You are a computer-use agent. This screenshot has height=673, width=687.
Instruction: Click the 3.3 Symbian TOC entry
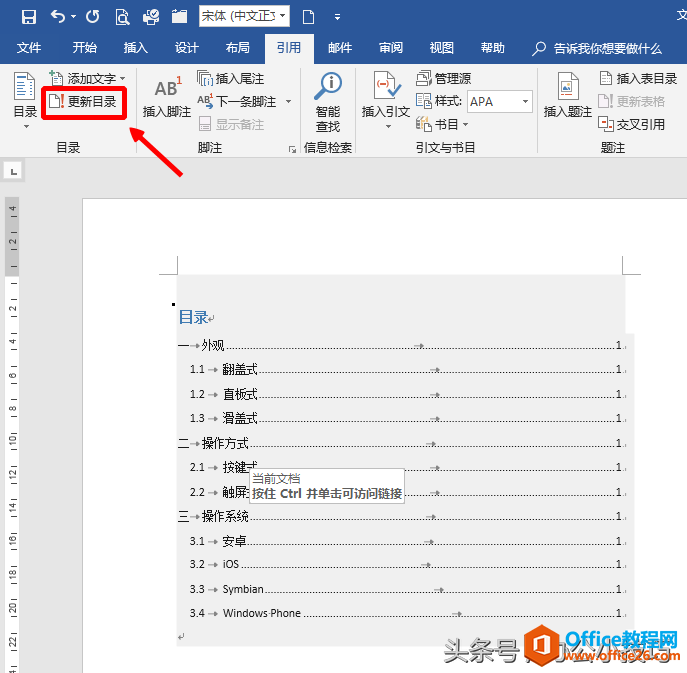pos(407,589)
